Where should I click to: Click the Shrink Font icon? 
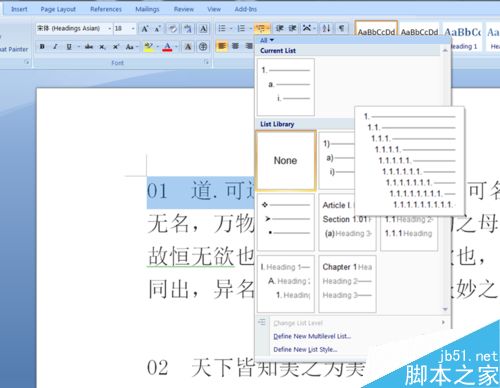[x=158, y=29]
